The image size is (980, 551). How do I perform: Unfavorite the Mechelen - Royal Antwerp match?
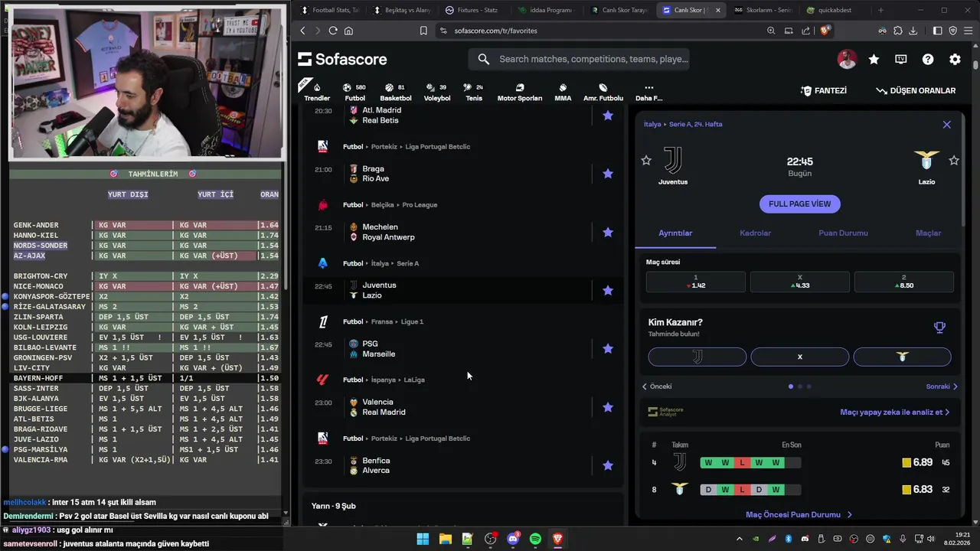pos(608,232)
